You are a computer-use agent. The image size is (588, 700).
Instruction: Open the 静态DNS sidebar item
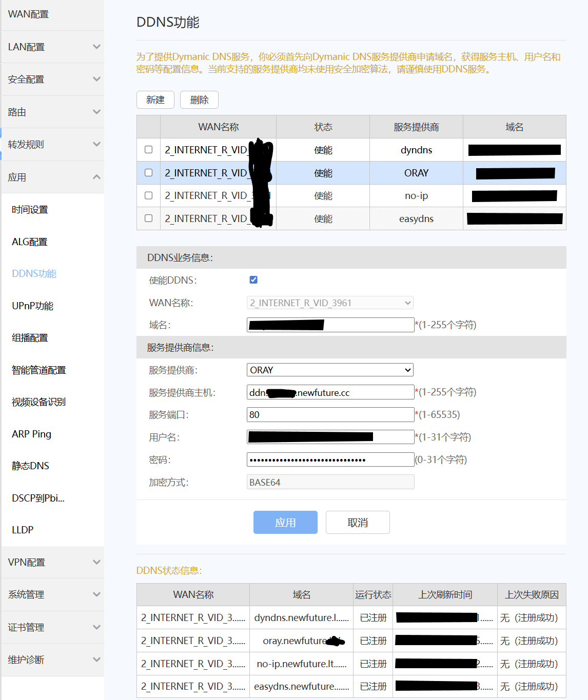pyautogui.click(x=30, y=466)
